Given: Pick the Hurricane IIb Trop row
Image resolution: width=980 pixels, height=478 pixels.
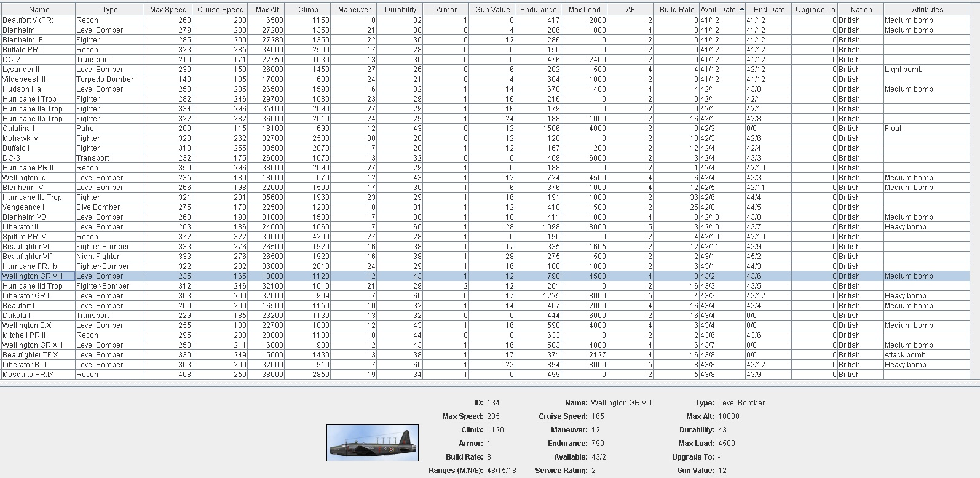Looking at the screenshot, I should point(486,119).
